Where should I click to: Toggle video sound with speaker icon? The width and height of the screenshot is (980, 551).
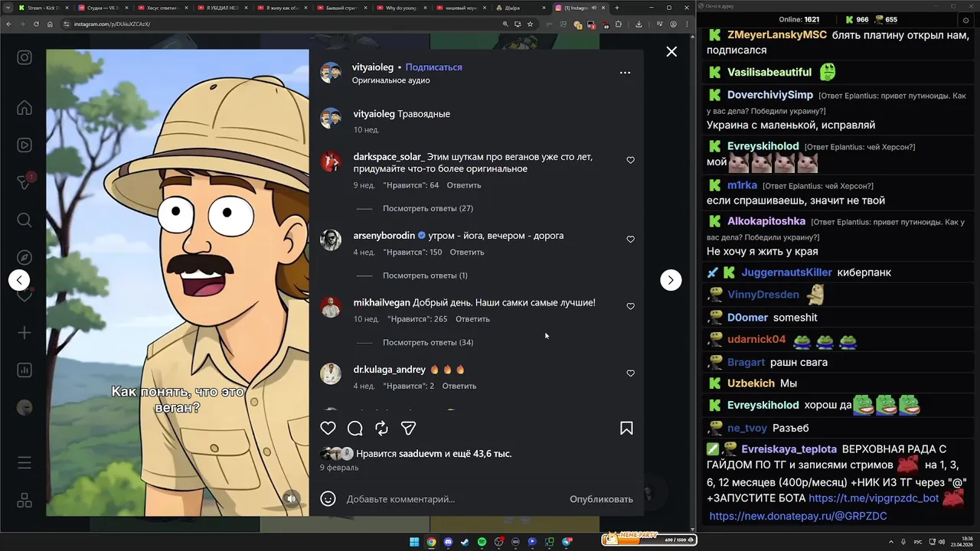pyautogui.click(x=291, y=498)
